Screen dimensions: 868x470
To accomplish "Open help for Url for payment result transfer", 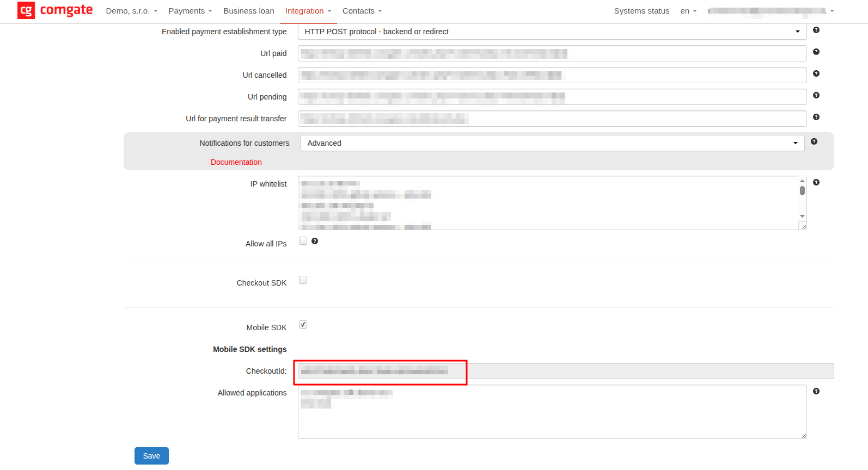I will point(816,117).
